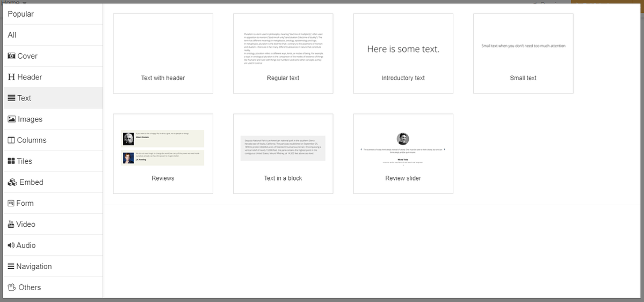The image size is (644, 302).
Task: Insert the Regular text block
Action: click(283, 53)
